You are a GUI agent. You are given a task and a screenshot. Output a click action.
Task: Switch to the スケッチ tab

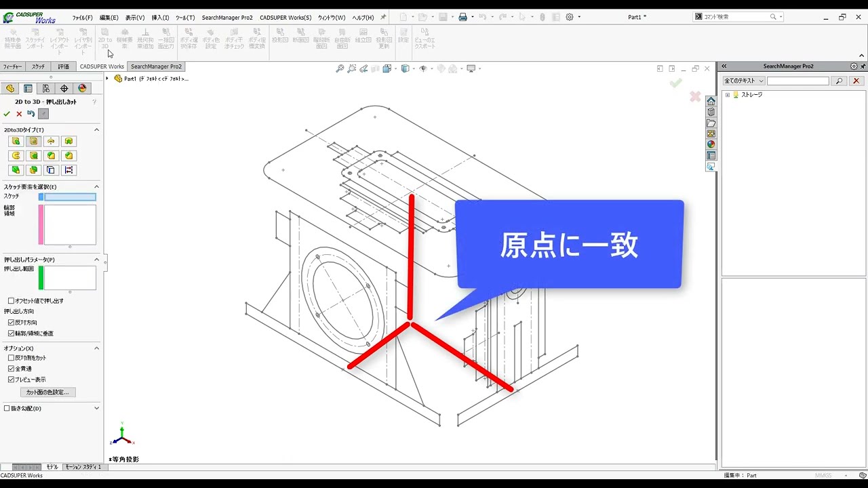[38, 66]
